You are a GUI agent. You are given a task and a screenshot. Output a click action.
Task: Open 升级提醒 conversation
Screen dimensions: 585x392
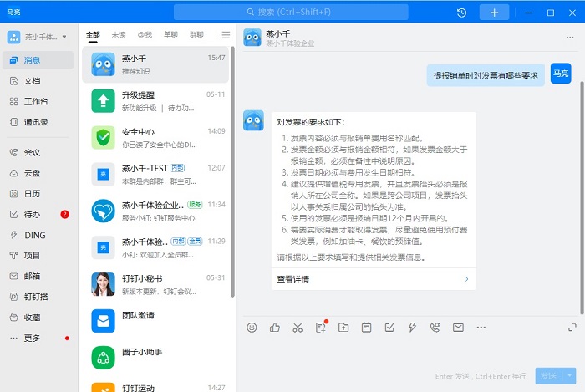click(x=155, y=101)
